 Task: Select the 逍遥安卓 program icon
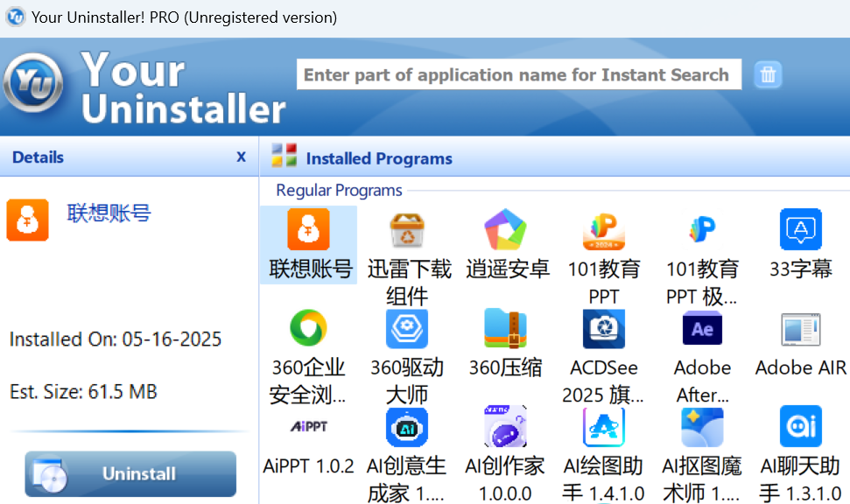click(505, 229)
